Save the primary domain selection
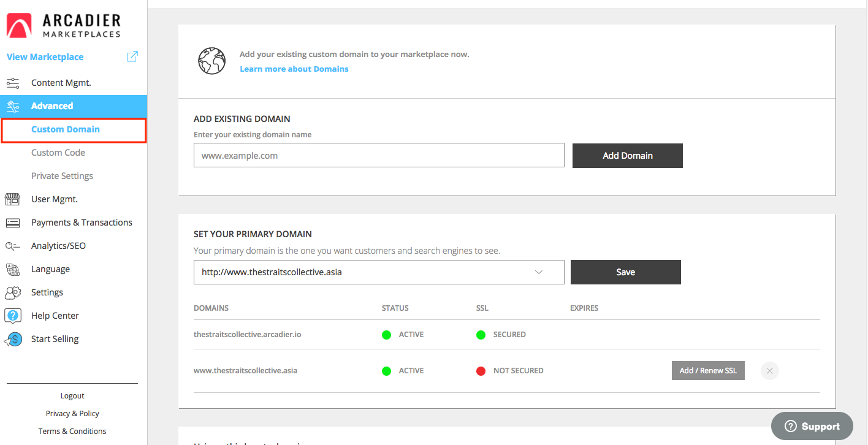The width and height of the screenshot is (868, 445). point(626,272)
